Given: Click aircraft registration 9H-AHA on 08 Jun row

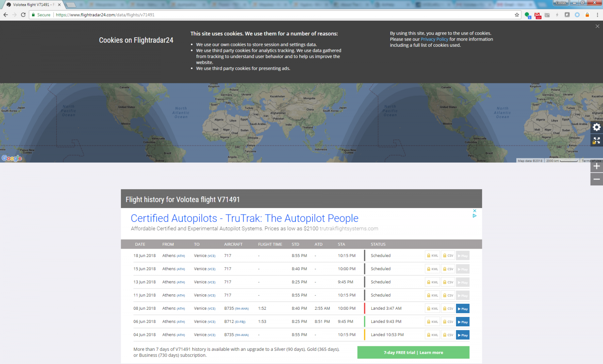Looking at the screenshot, I should (242, 309).
